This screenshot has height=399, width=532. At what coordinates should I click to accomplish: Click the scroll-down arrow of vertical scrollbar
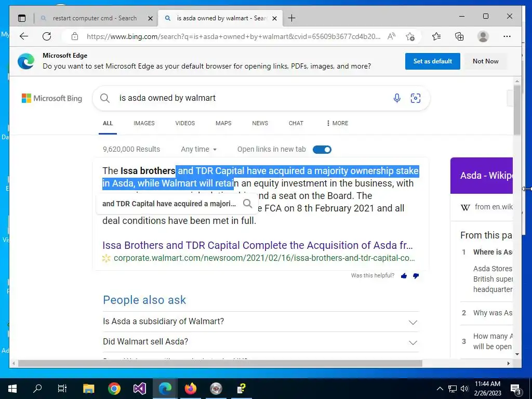(517, 354)
